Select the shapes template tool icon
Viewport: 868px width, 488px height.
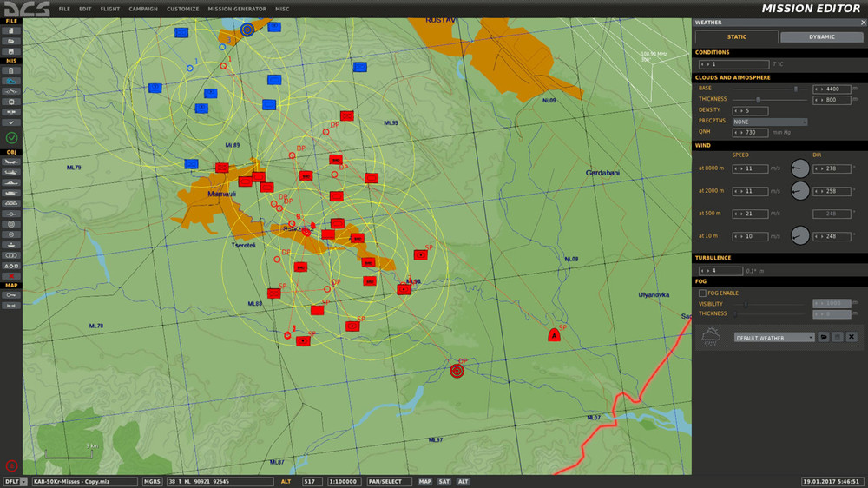[11, 266]
